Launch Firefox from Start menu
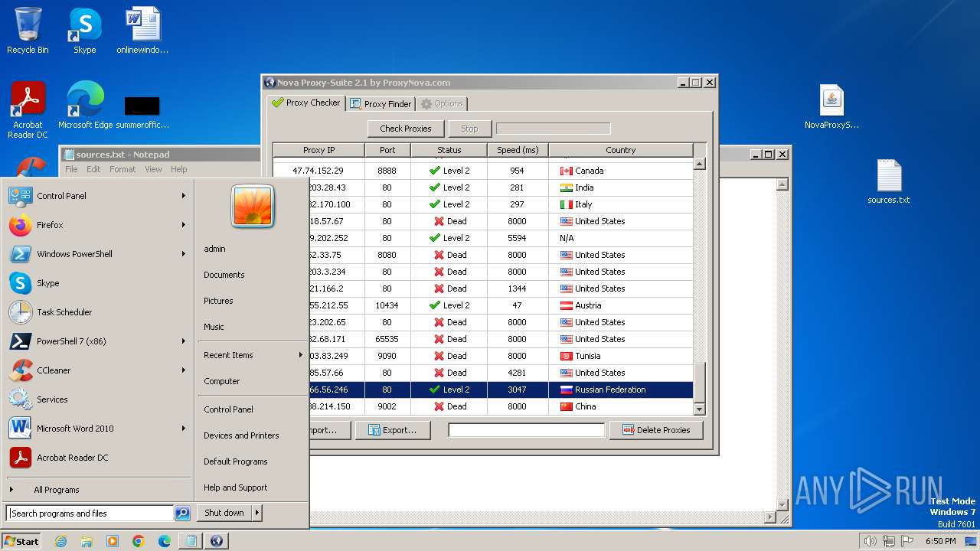 click(97, 225)
